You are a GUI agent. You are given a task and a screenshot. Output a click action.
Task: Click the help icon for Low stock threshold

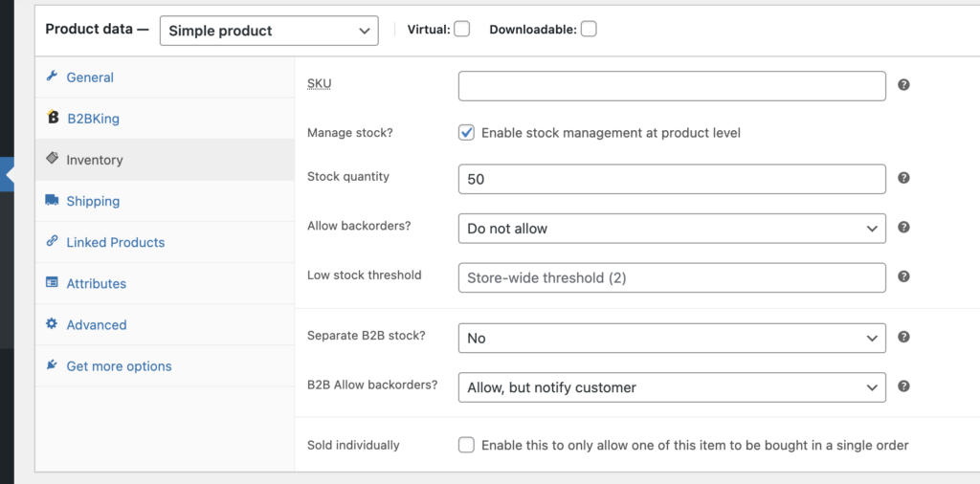pyautogui.click(x=903, y=276)
